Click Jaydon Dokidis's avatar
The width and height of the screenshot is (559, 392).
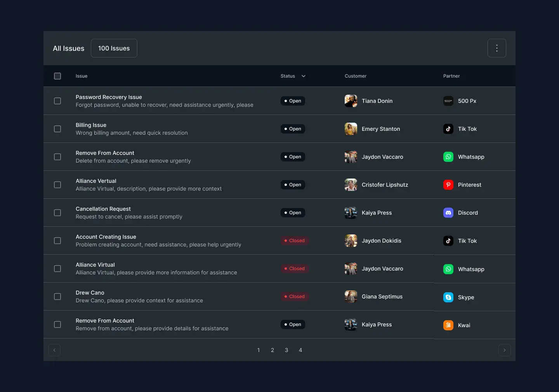click(351, 241)
